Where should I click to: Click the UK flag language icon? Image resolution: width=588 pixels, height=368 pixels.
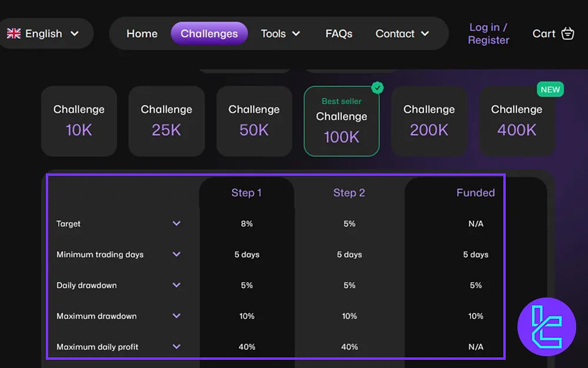[14, 34]
